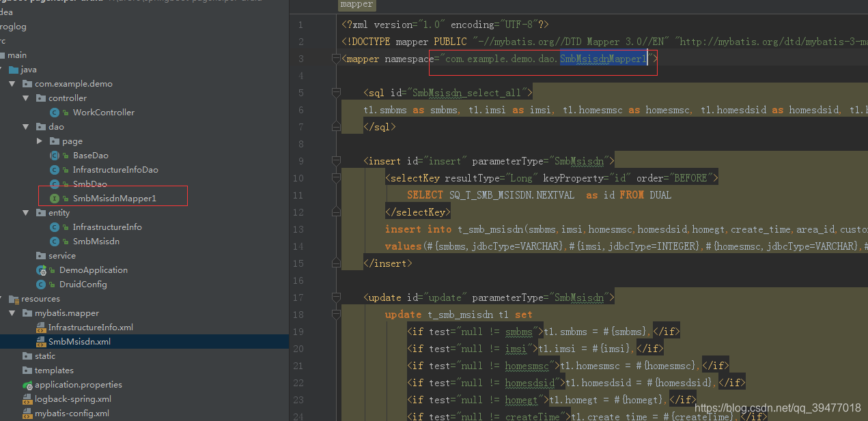Click the InfrastructureInfo.xml file icon
This screenshot has width=868, height=421.
tap(41, 328)
